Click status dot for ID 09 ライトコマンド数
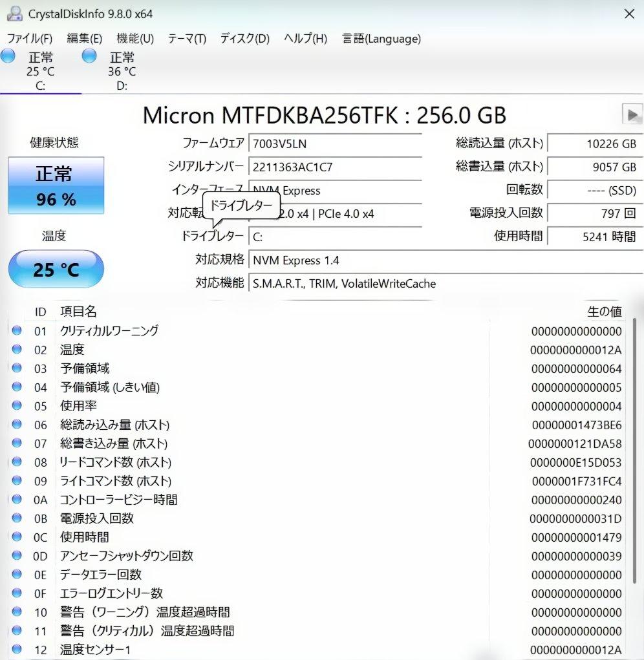The height and width of the screenshot is (660, 644). coord(17,480)
